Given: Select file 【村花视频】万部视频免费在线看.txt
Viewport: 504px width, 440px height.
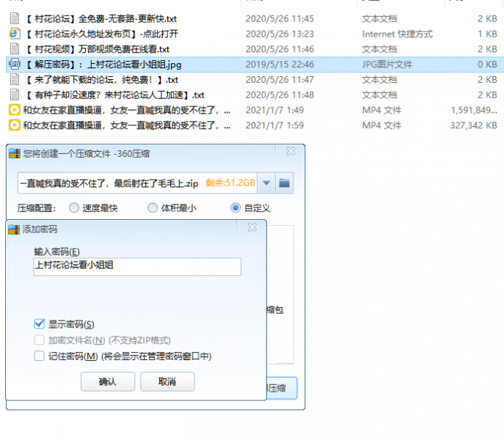Looking at the screenshot, I should tap(98, 49).
